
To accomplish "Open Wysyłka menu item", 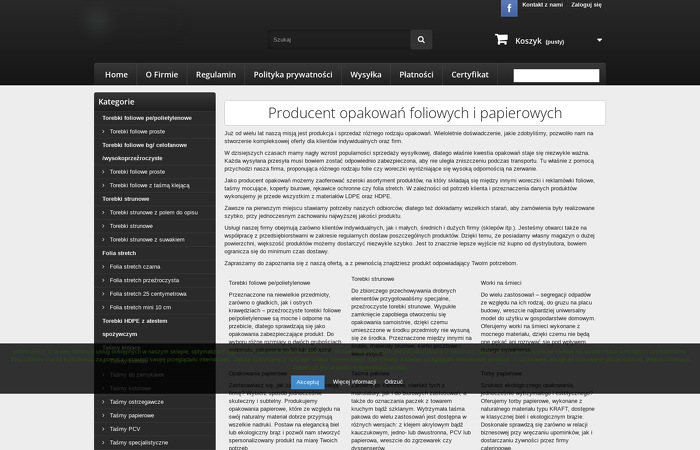I will [x=366, y=75].
